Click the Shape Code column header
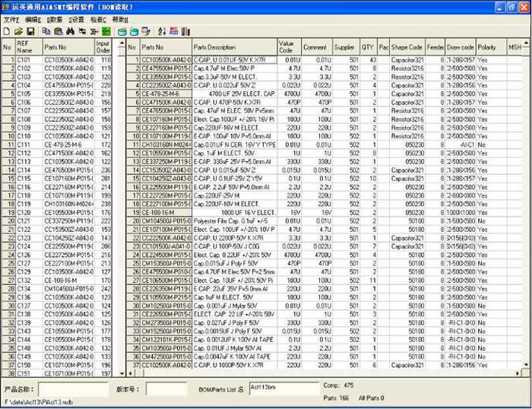 [407, 47]
